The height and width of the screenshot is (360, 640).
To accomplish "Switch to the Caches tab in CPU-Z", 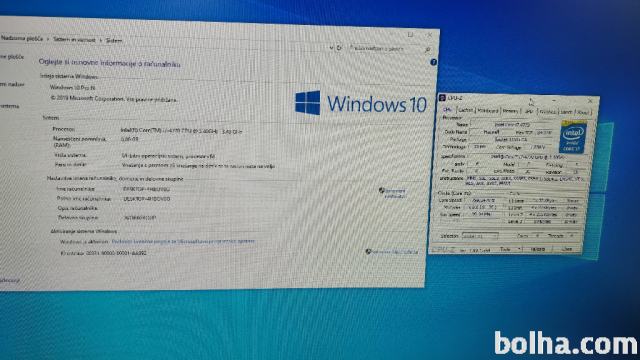I will pyautogui.click(x=465, y=110).
